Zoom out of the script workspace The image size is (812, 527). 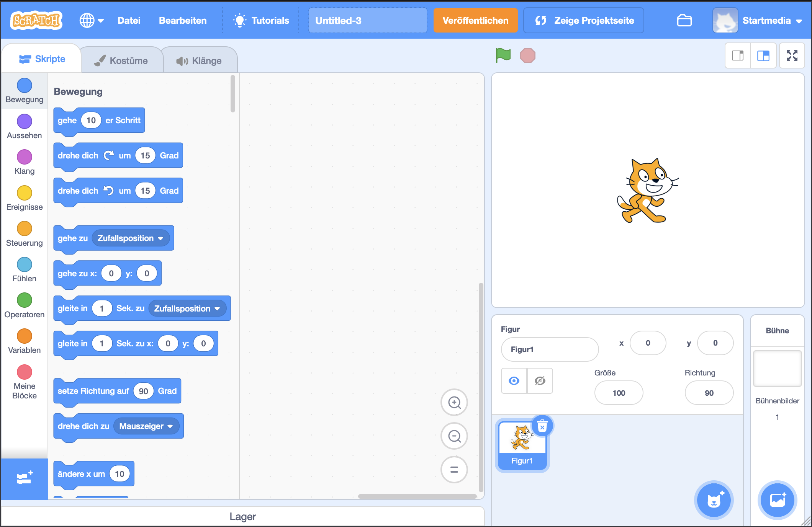[454, 436]
